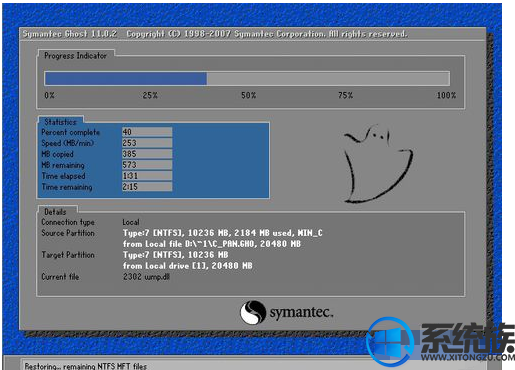The height and width of the screenshot is (370, 515).
Task: Click the Source Partition NTFS details text
Action: click(223, 233)
